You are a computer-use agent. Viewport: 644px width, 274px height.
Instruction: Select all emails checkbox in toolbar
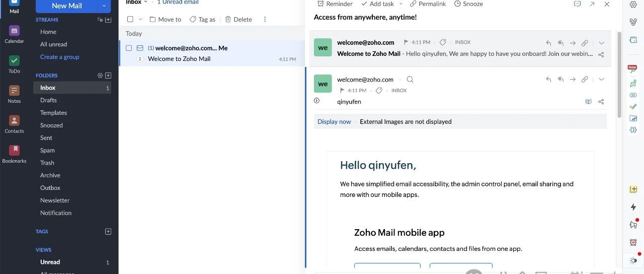click(130, 19)
